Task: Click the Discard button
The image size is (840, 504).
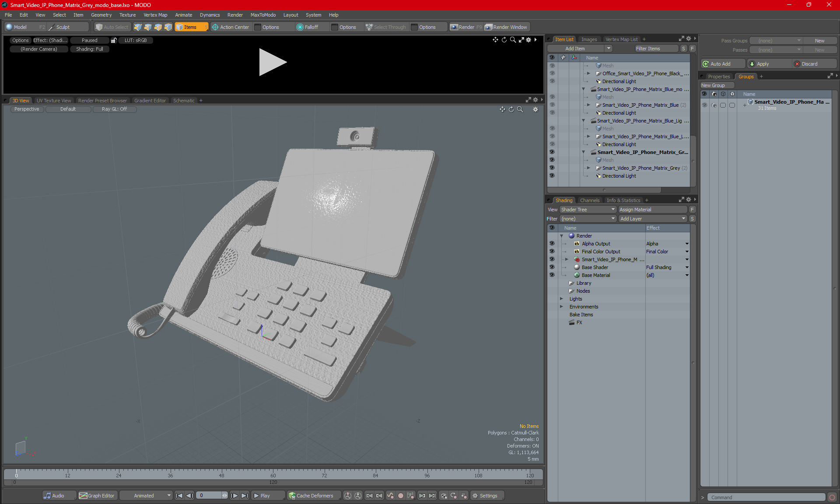Action: [815, 64]
